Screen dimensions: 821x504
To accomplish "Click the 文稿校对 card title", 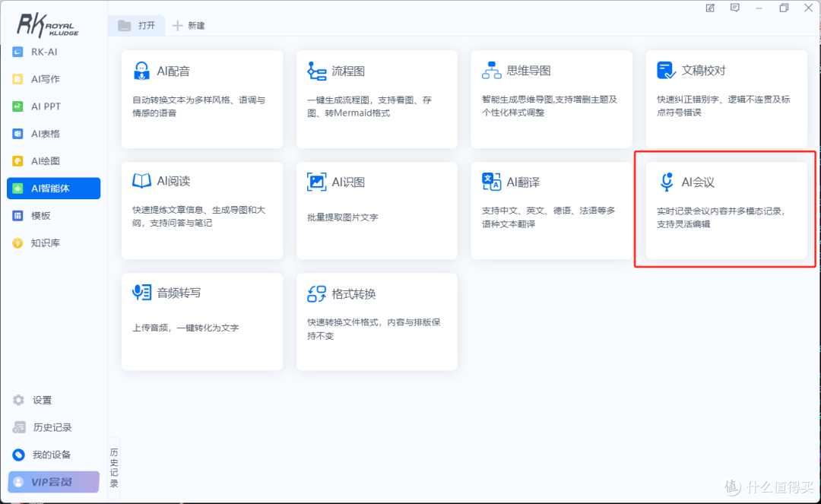I will pyautogui.click(x=703, y=70).
